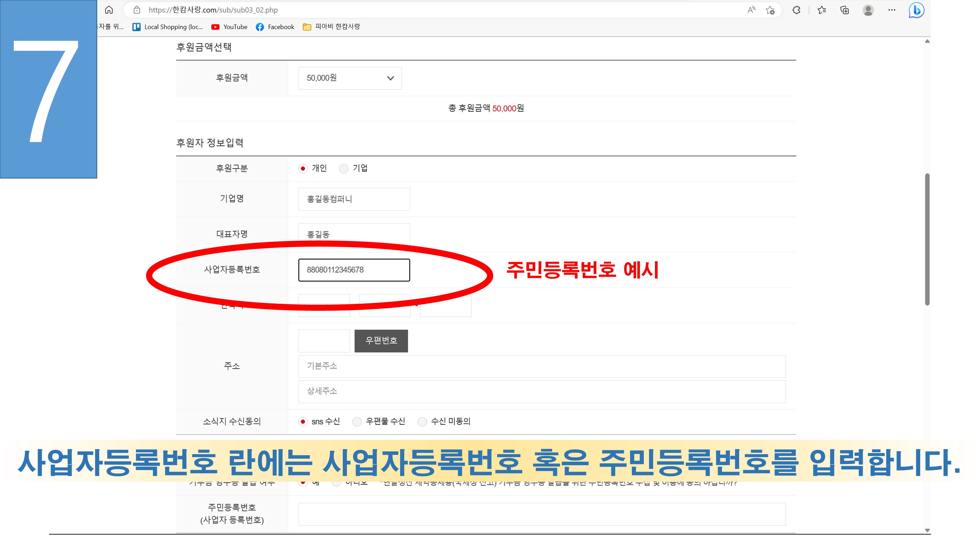
Task: Click the 기본주소 address field
Action: (x=541, y=366)
